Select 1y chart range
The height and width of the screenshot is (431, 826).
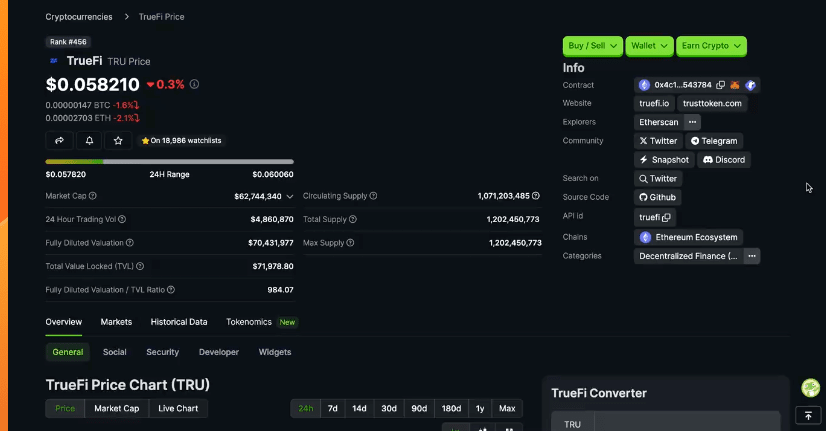click(x=480, y=408)
